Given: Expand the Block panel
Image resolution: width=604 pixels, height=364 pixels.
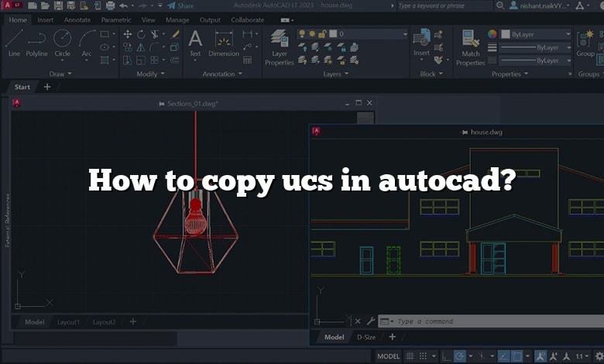Looking at the screenshot, I should coord(431,74).
